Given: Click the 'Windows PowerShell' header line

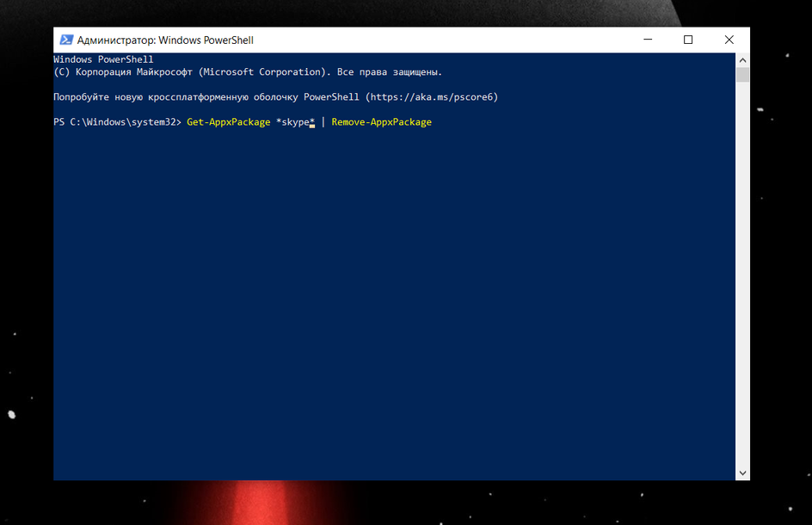Looking at the screenshot, I should pos(103,59).
